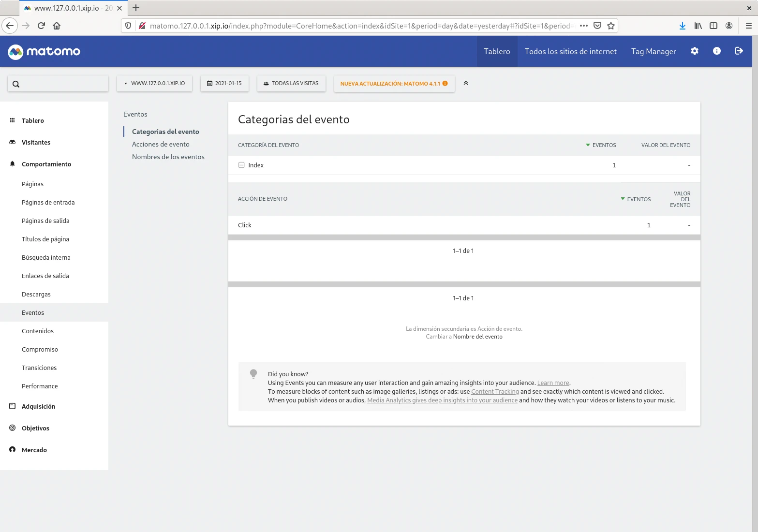Expand the Visitantes menu section
The height and width of the screenshot is (532, 758).
36,142
